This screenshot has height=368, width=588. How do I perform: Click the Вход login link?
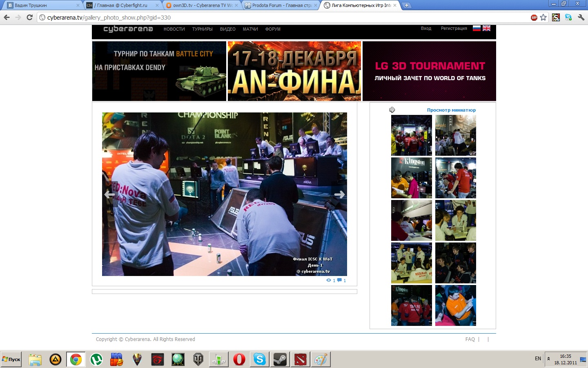tap(426, 28)
